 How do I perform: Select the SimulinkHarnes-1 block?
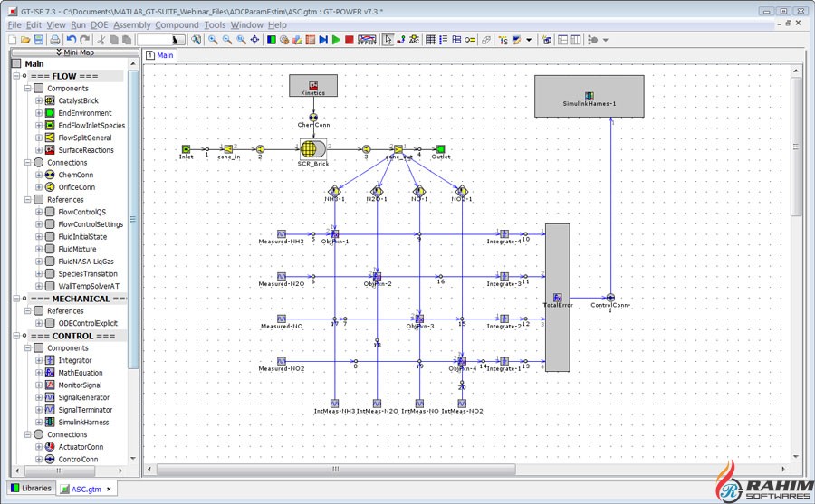(x=589, y=96)
